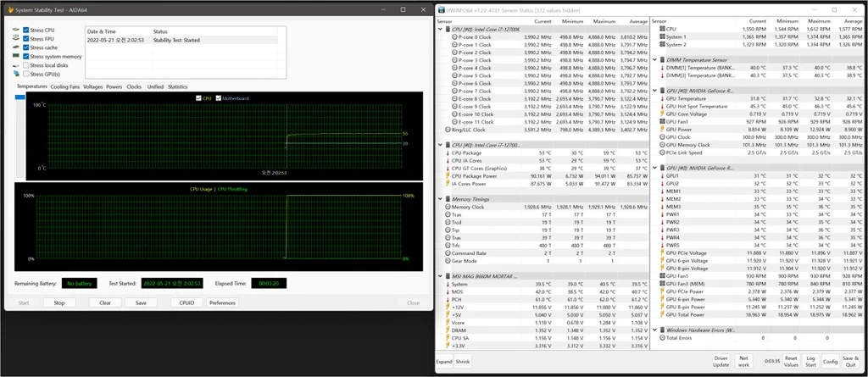The image size is (868, 377).
Task: Collapse the Memory Timings sensor group
Action: coord(441,199)
